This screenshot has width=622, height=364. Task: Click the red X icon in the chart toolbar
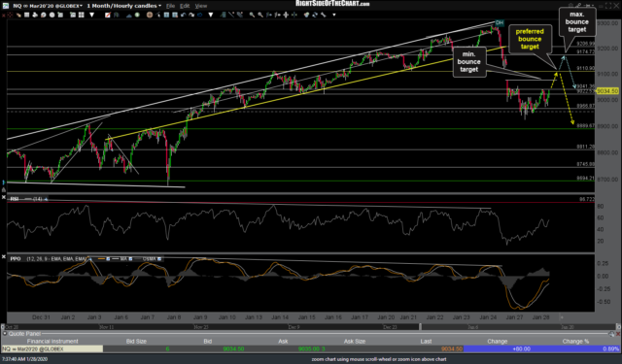click(3, 15)
